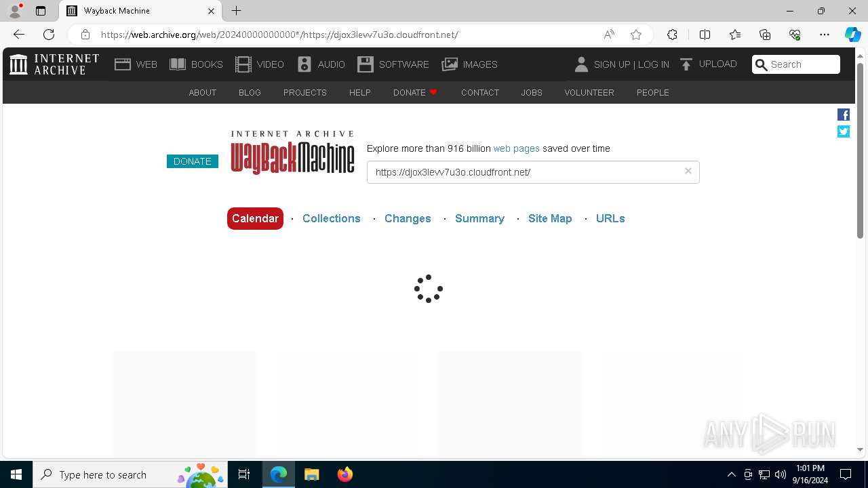Screen dimensions: 868x488
Task: View site information lock icon
Action: [85, 35]
